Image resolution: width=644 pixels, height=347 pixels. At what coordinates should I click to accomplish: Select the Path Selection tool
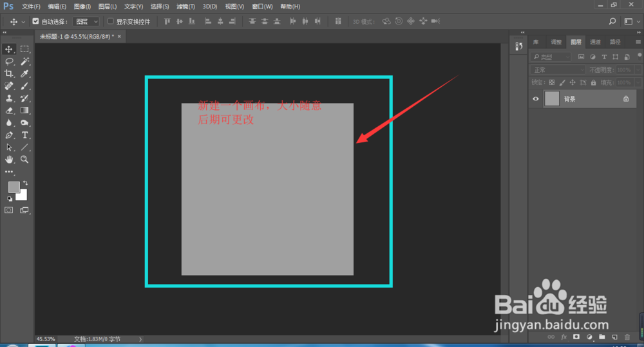pyautogui.click(x=8, y=147)
